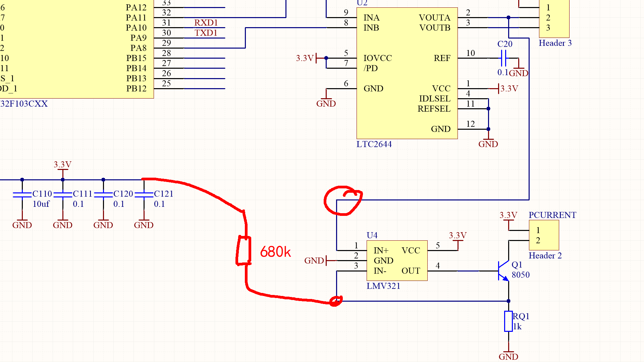Select the C121 capacitor symbol
Screen dimensions: 644x362
pos(144,194)
